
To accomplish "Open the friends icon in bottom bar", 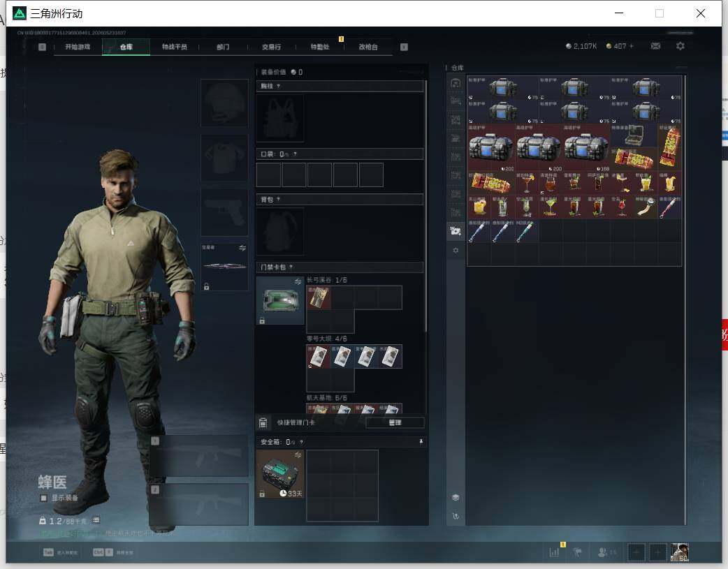I will point(603,552).
